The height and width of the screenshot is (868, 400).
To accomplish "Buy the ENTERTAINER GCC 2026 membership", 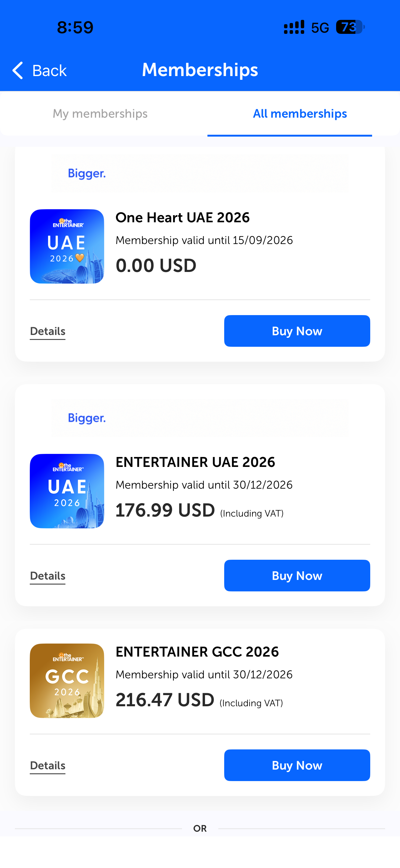I will (297, 765).
